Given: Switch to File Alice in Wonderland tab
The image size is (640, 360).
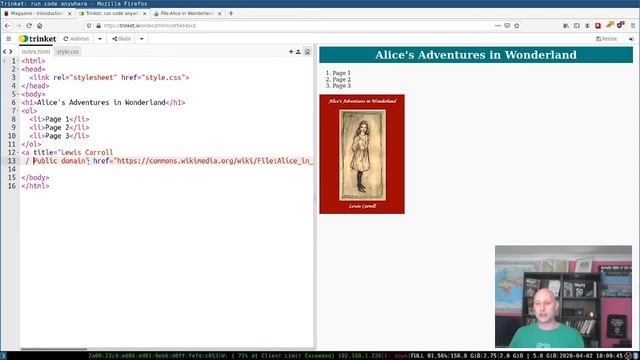Looking at the screenshot, I should [187, 13].
